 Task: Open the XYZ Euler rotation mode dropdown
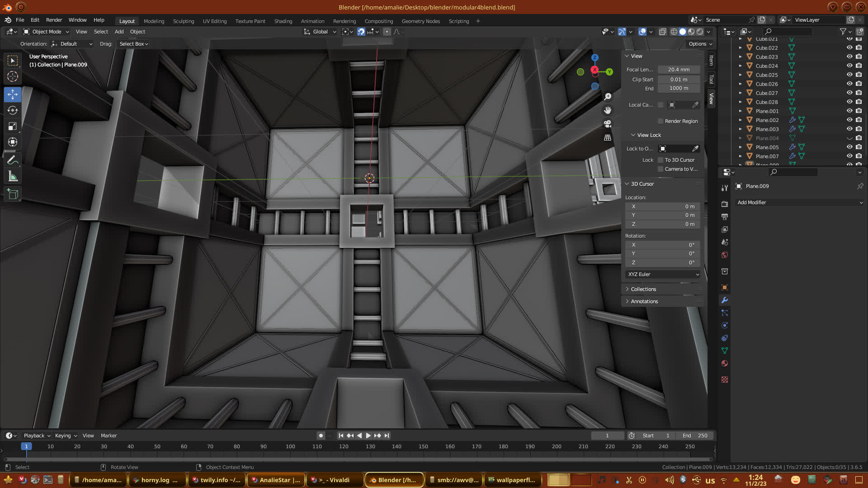(x=663, y=274)
